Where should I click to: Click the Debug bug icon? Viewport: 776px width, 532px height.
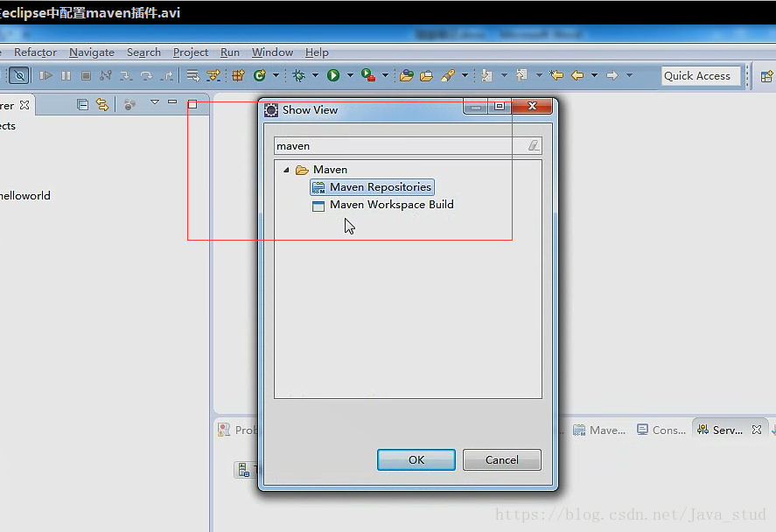click(x=299, y=76)
